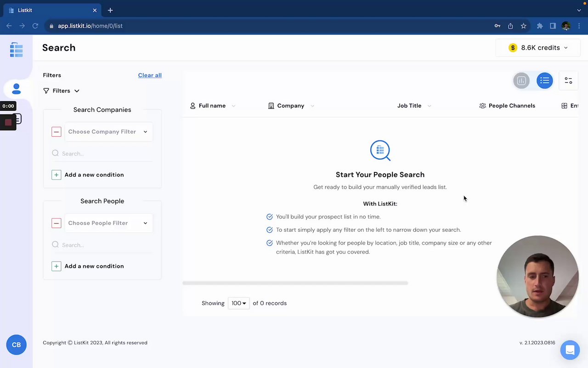Open the chat support bubble

click(570, 350)
